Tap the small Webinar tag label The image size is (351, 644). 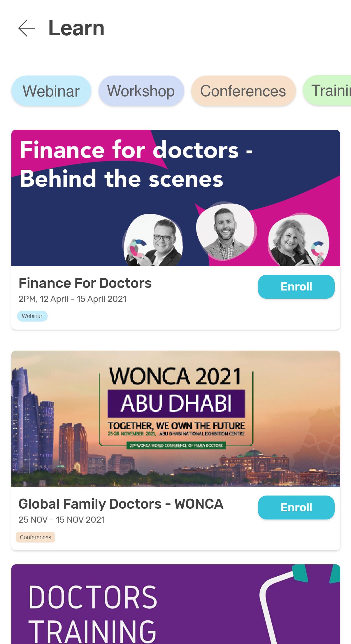(x=32, y=316)
